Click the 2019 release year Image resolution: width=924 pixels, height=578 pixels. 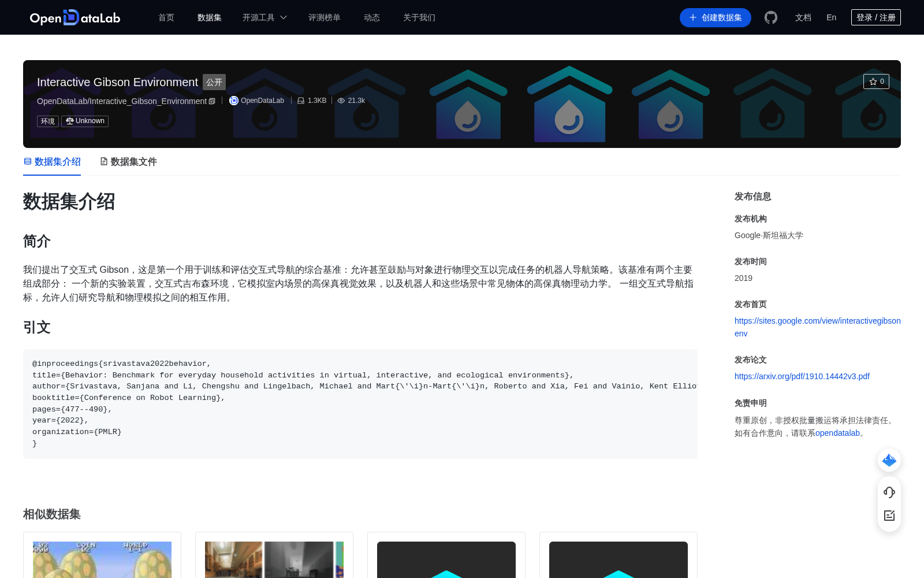click(743, 278)
